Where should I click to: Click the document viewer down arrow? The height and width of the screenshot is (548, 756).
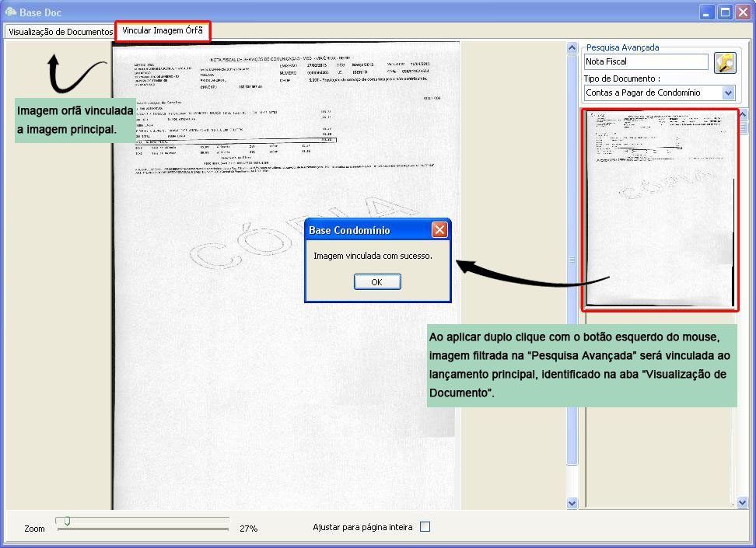(572, 503)
